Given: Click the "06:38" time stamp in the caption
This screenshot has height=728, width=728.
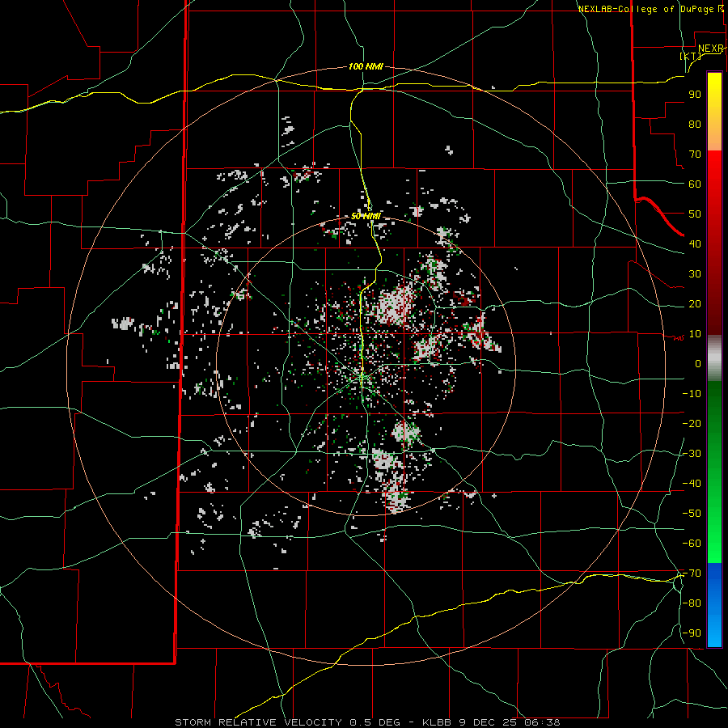Looking at the screenshot, I should tap(542, 722).
